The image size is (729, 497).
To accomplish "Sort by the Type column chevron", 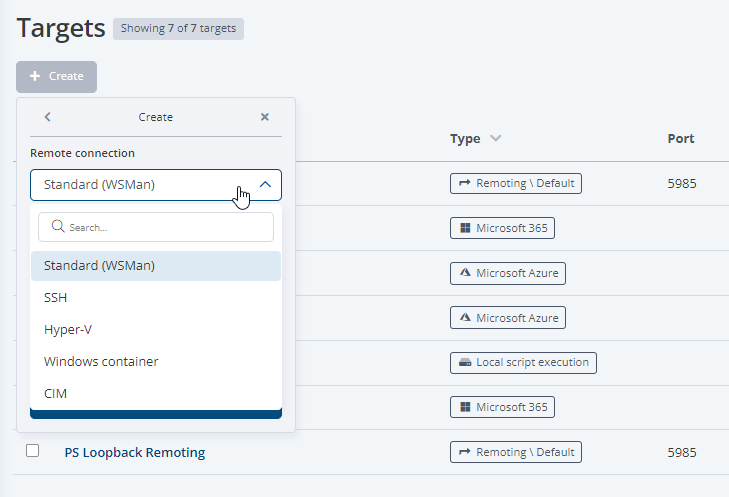I will click(496, 138).
